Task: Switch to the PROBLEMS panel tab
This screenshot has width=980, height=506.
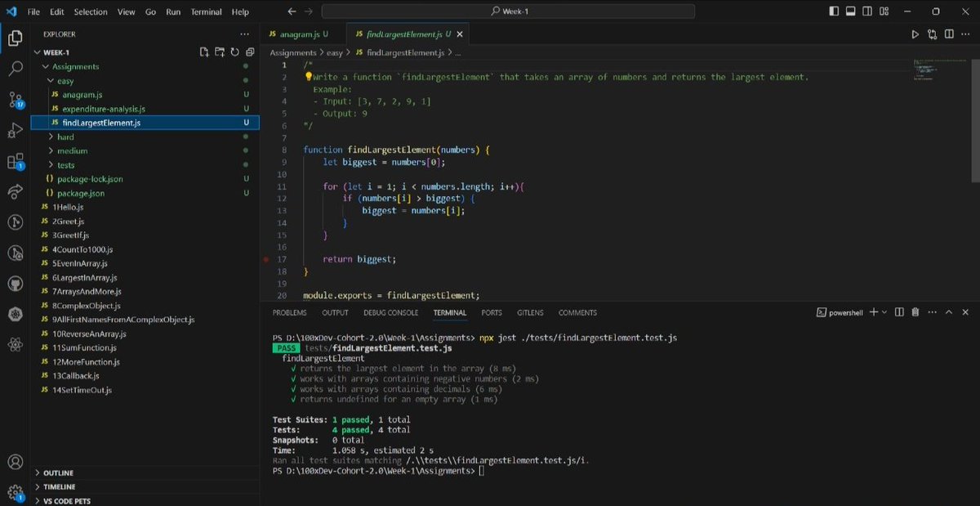Action: [x=289, y=312]
